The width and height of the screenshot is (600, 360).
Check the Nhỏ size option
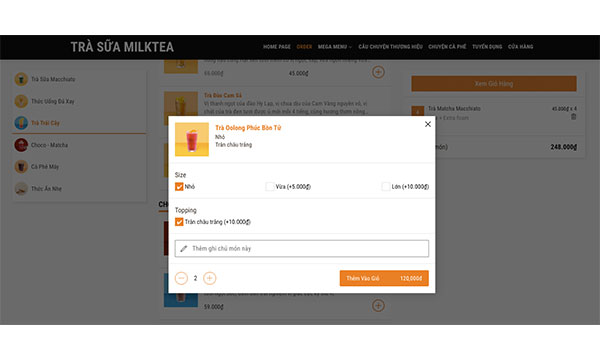[179, 187]
